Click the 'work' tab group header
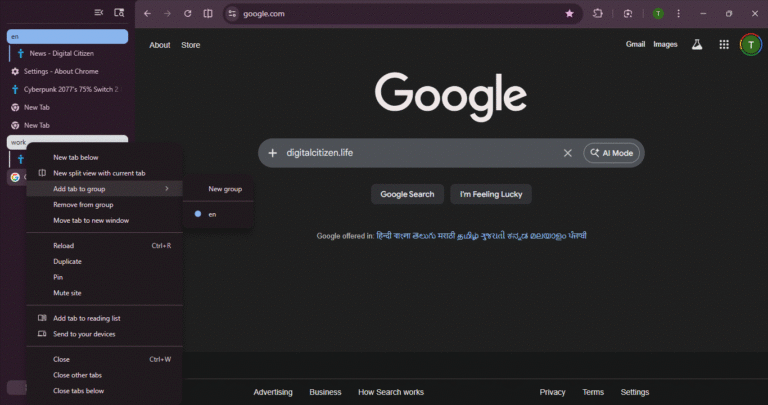This screenshot has height=405, width=768. pos(68,142)
